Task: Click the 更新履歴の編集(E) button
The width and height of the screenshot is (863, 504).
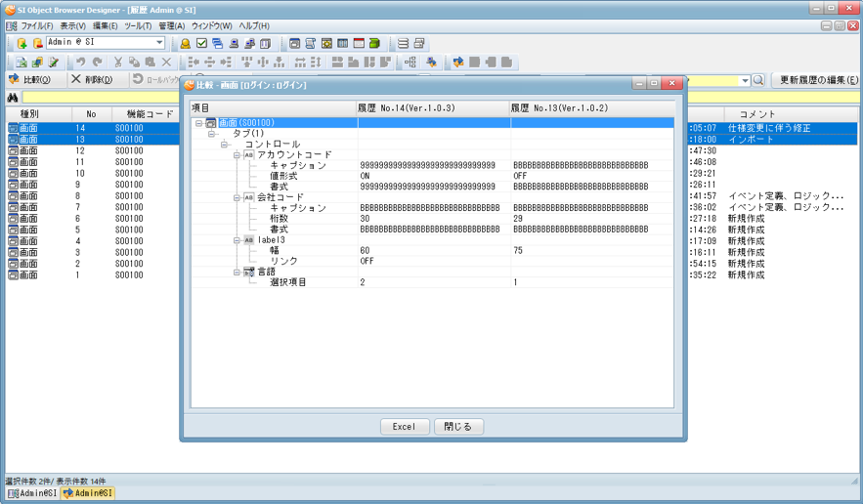Action: tap(815, 80)
